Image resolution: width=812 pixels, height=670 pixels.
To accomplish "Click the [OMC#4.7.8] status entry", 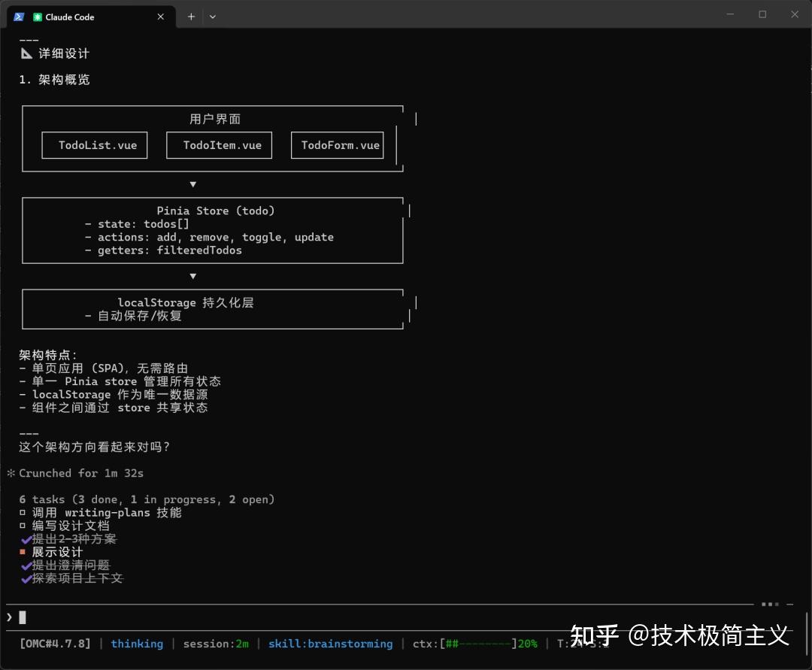I will click(x=55, y=644).
